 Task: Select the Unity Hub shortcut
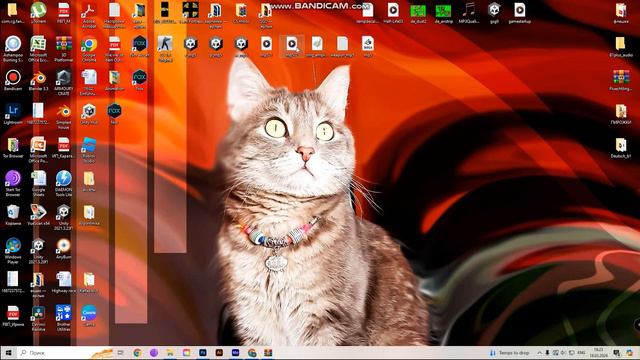pyautogui.click(x=89, y=114)
